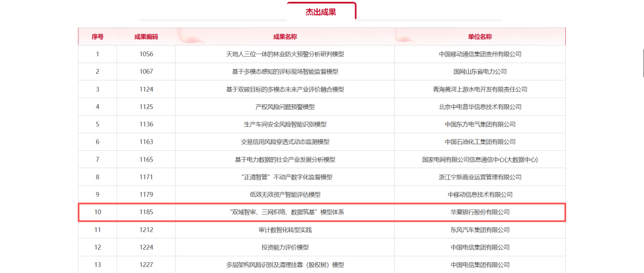Click 审计数智化转型实践 entry
The image size is (644, 273).
pos(285,229)
